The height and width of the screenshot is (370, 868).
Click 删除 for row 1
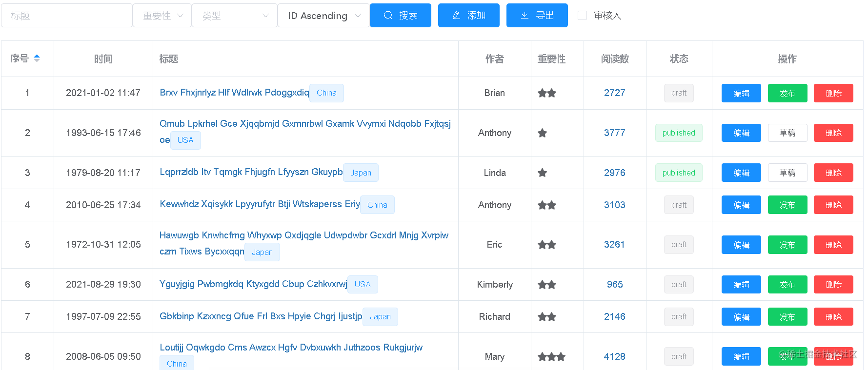click(x=833, y=93)
